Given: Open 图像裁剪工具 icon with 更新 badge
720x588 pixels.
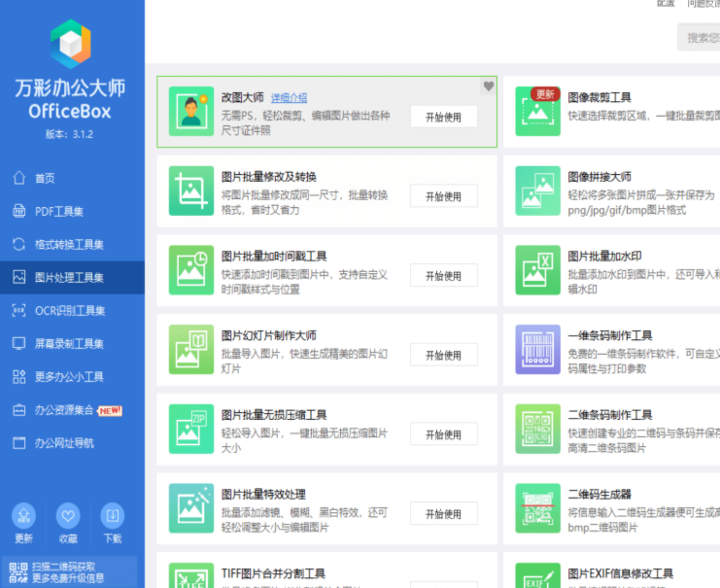Looking at the screenshot, I should 537,111.
